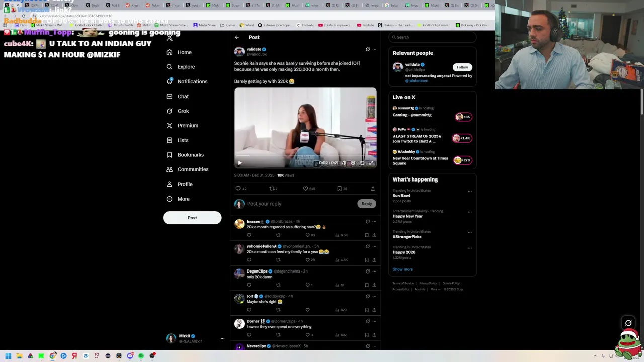Bookmark the brazes reply

[x=367, y=235]
